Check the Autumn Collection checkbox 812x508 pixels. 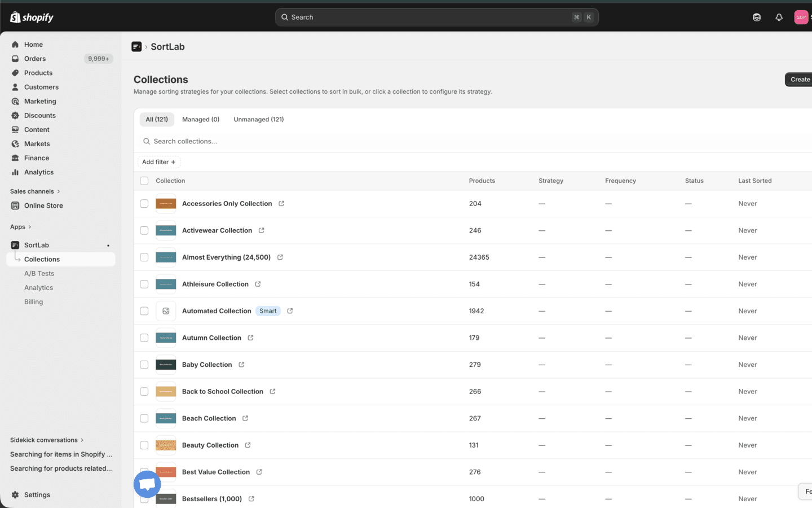[x=144, y=338]
